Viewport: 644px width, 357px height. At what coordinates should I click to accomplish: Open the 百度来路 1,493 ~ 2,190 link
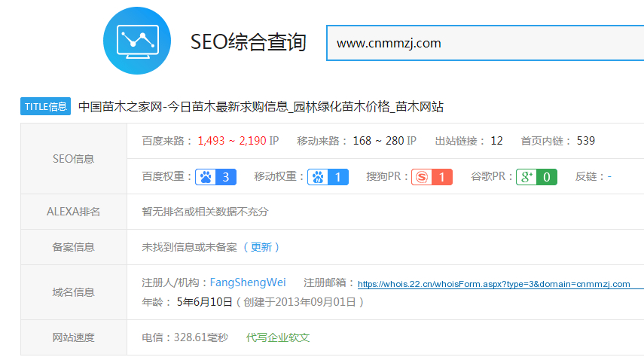point(232,141)
